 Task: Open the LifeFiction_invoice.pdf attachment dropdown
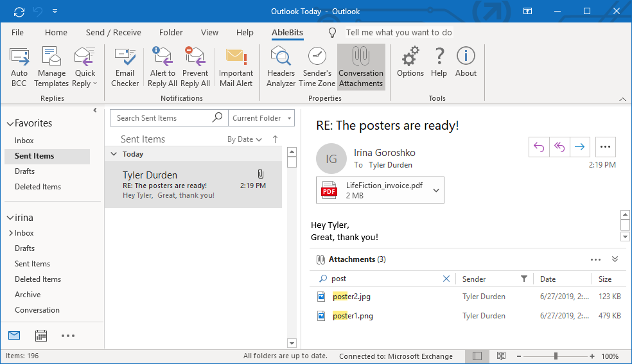pos(436,191)
